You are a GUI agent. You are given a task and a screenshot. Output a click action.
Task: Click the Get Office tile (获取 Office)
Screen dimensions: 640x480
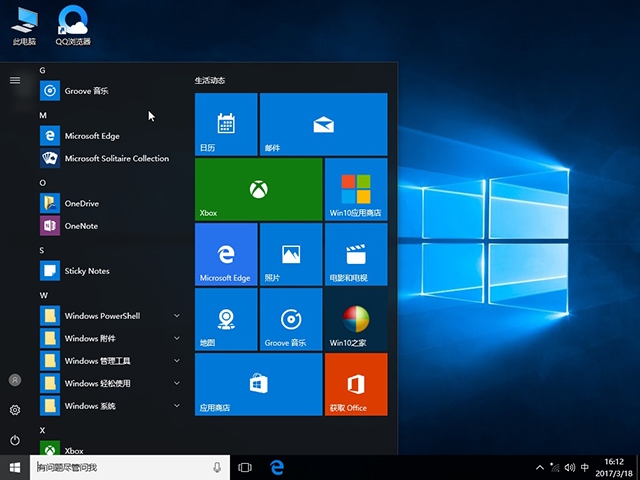tap(355, 384)
